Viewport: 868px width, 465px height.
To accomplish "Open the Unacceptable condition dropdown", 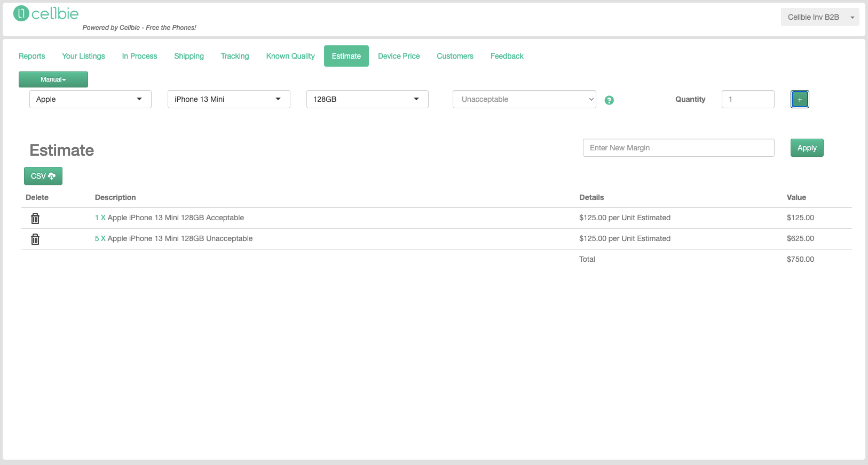I will pos(524,99).
